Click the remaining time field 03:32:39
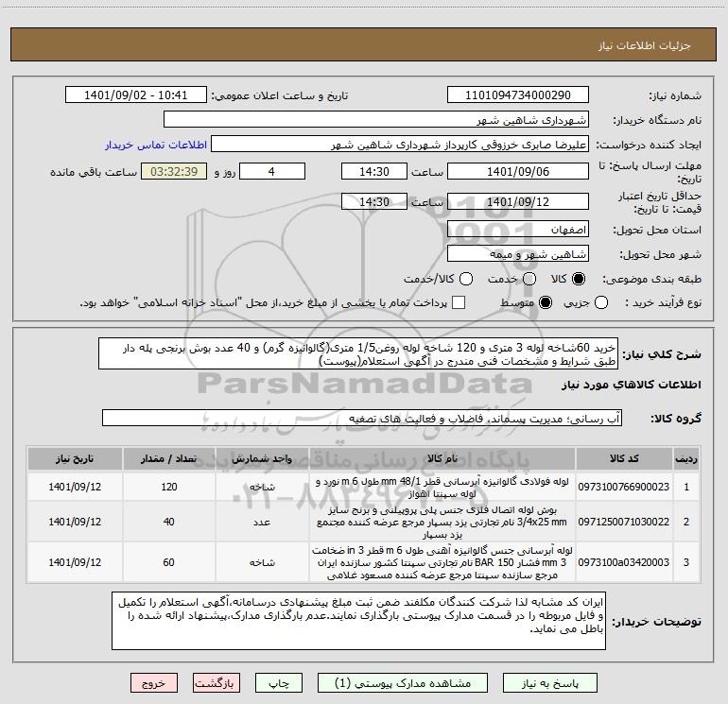 coord(174,171)
